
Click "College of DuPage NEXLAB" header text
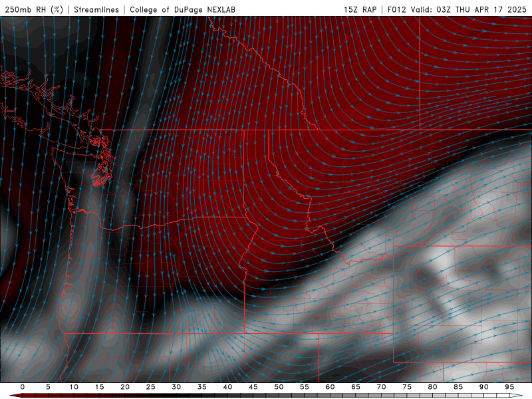tap(182, 9)
